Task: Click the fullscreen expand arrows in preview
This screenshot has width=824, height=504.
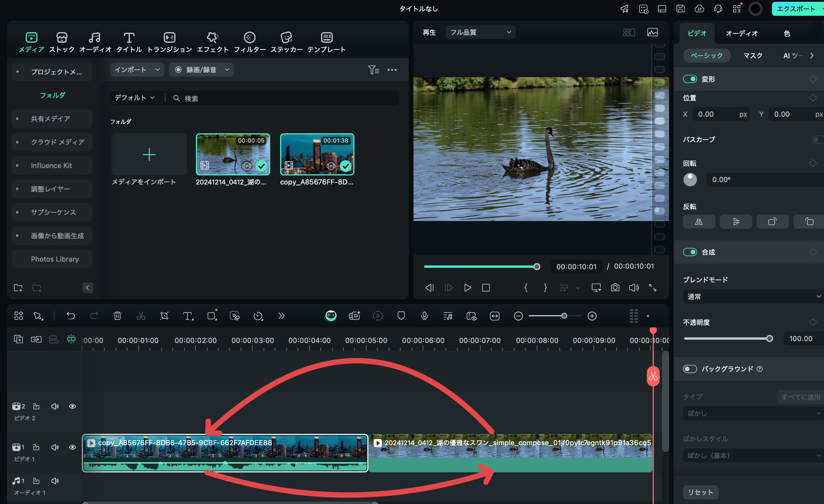Action: (x=652, y=288)
